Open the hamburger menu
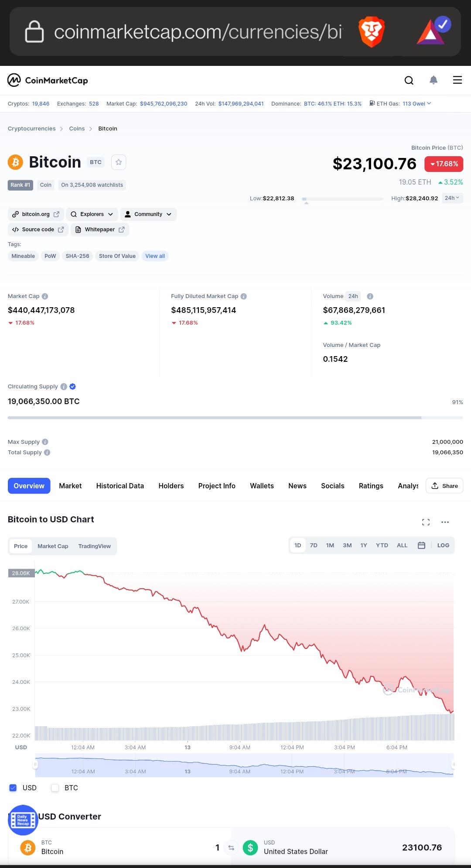Viewport: 471px width, 868px height. [x=457, y=80]
